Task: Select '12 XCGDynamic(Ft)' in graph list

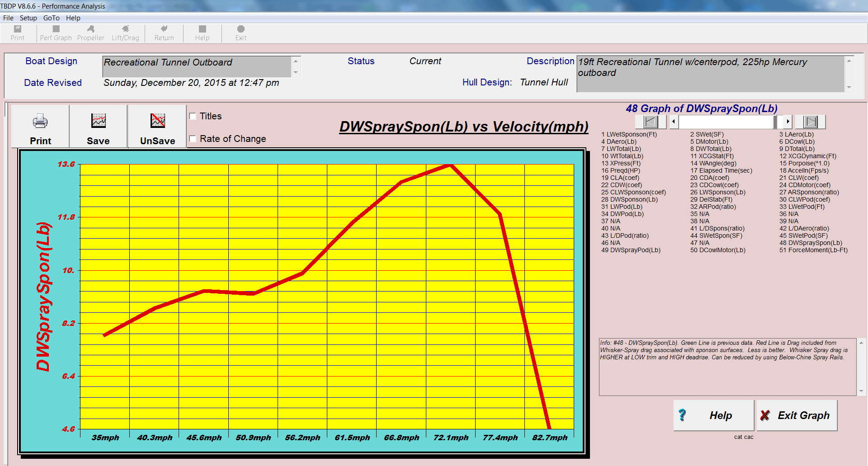Action: [808, 156]
